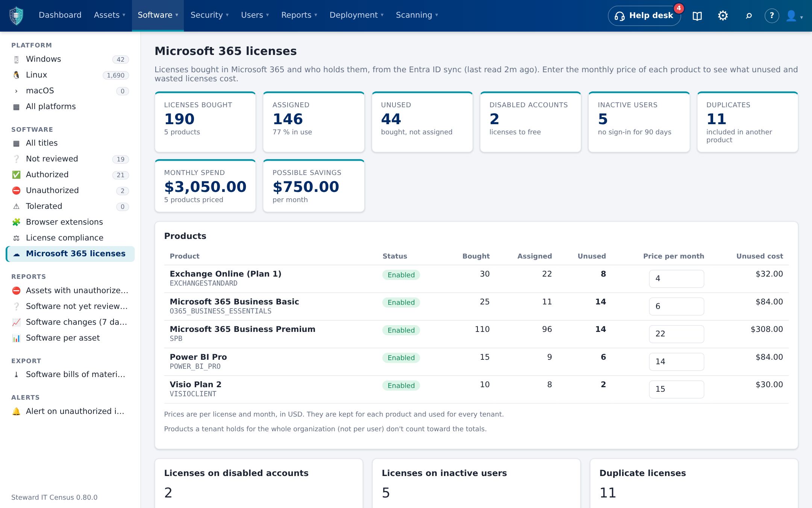Open Browser extensions page
812x508 pixels.
click(x=70, y=222)
